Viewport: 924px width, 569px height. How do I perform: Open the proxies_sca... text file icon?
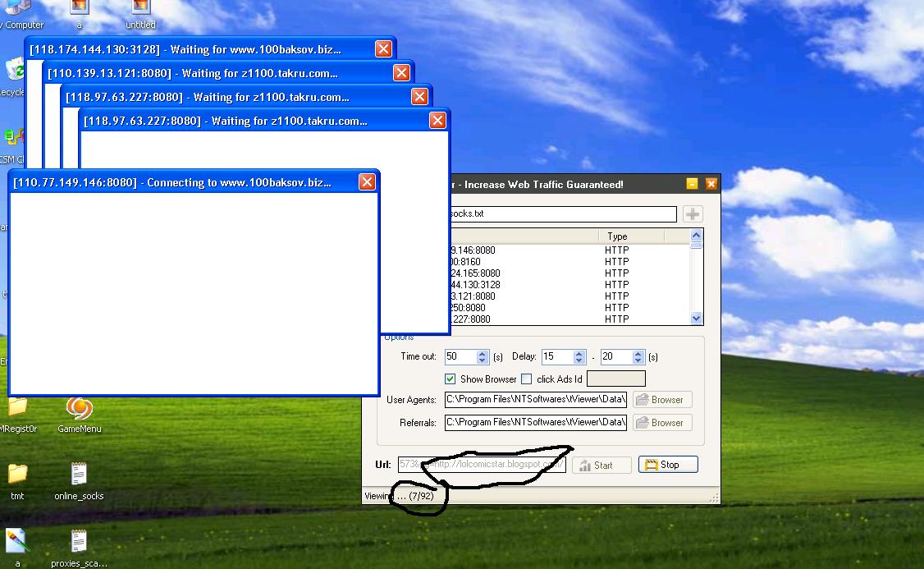pos(79,549)
